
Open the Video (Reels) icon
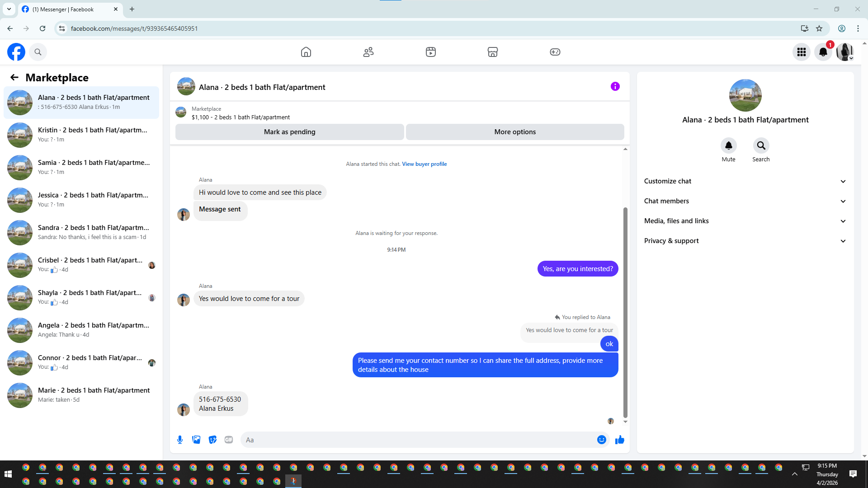(431, 52)
